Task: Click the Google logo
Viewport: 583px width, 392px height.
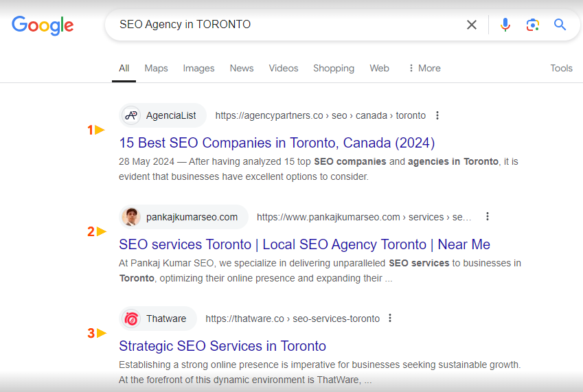Action: point(43,25)
